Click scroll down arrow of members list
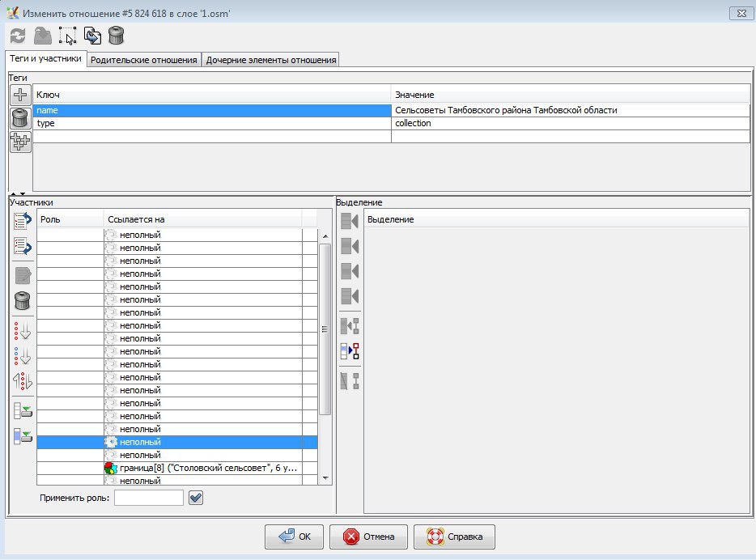This screenshot has width=756, height=560. (325, 478)
